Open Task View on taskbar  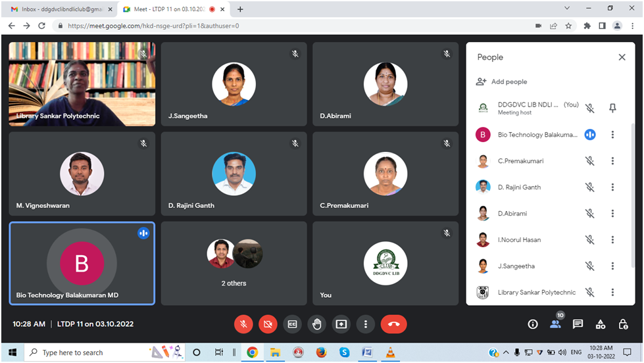219,352
